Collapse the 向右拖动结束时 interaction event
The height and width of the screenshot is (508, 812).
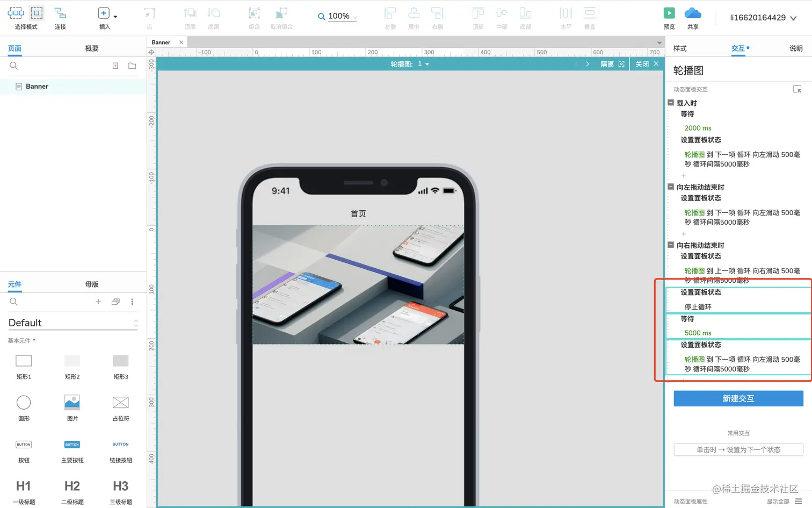point(671,245)
